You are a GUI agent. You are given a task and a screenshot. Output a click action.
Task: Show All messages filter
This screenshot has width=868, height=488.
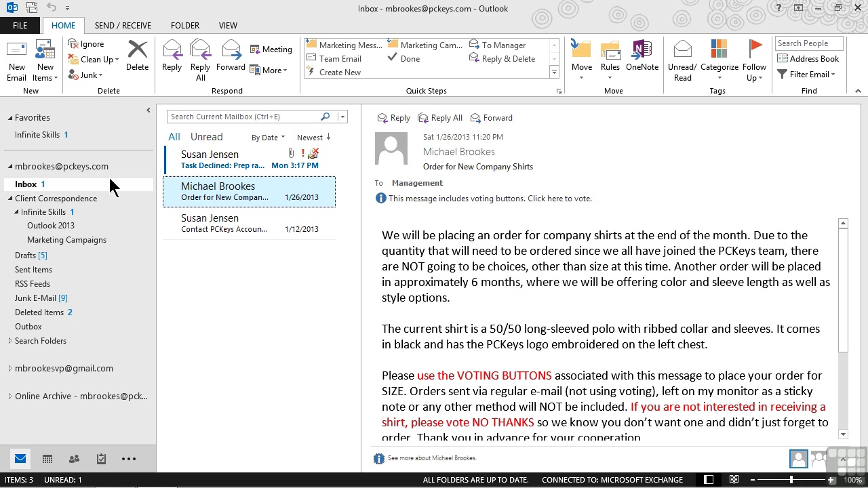click(x=174, y=137)
